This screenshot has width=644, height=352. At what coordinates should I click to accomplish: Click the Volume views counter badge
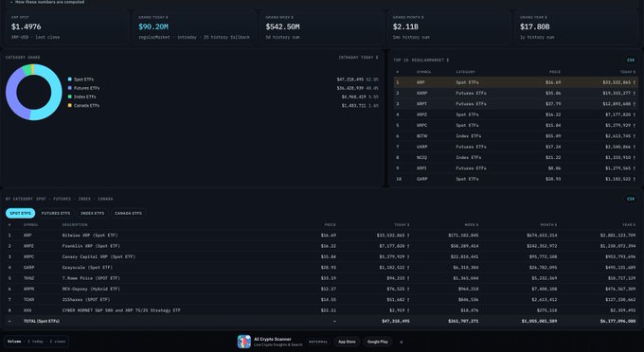pyautogui.click(x=37, y=342)
